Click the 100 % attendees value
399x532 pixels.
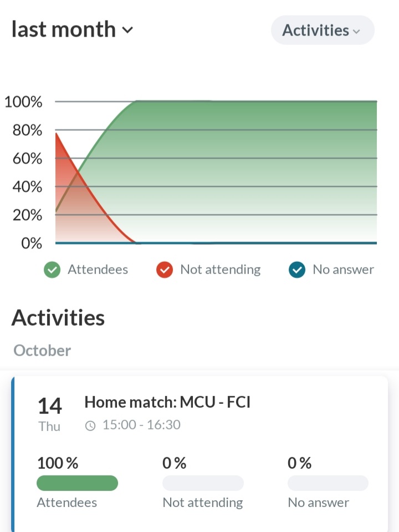tap(58, 463)
